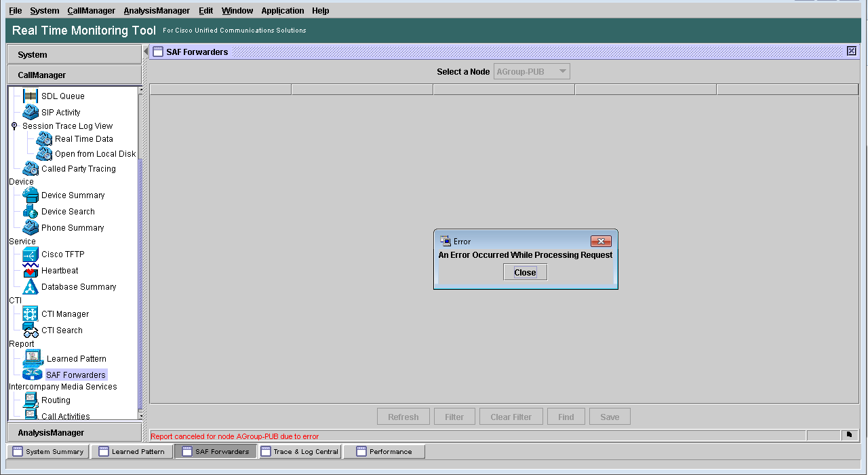Dismiss the Error dialog with X
The width and height of the screenshot is (868, 475).
tap(601, 241)
